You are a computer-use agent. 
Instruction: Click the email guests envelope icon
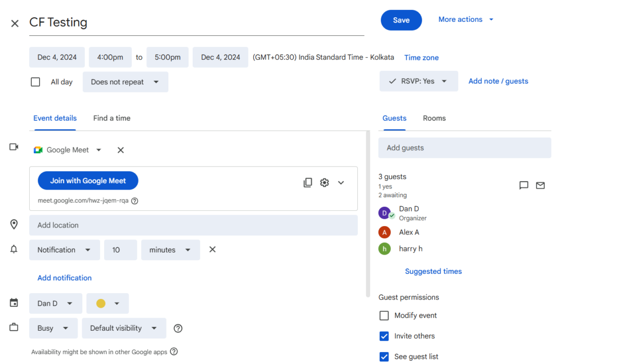(540, 185)
